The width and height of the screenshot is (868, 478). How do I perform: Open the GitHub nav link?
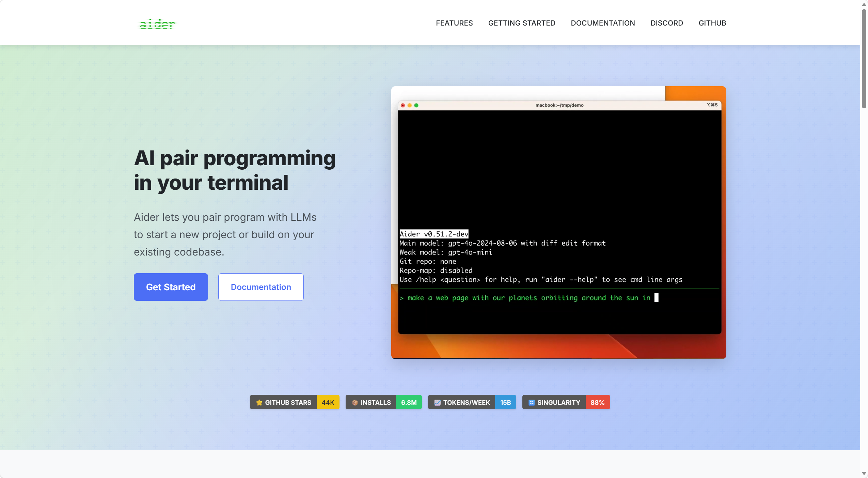point(712,23)
